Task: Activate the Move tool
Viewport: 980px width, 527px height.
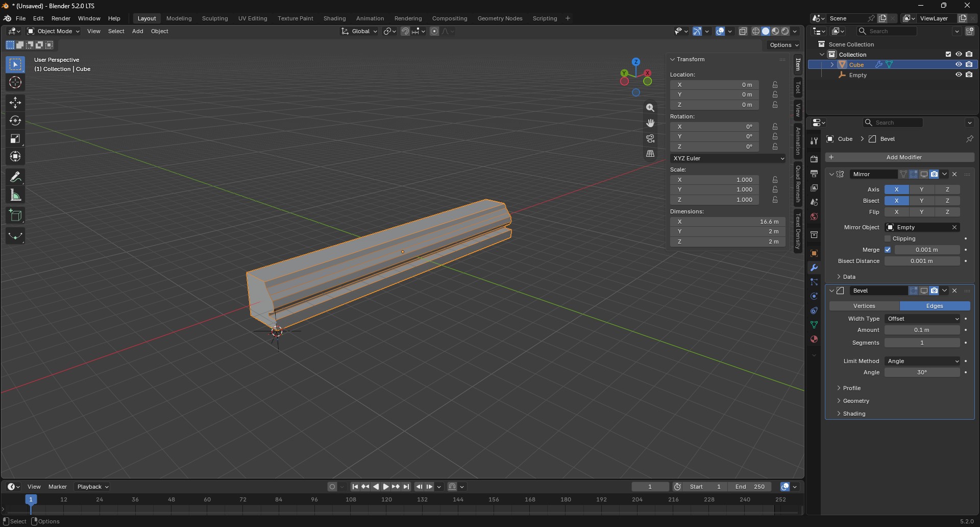Action: click(x=15, y=103)
